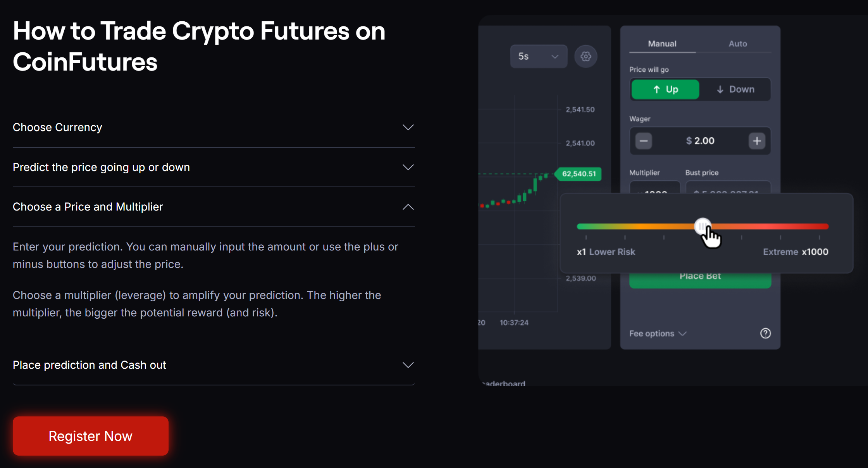Open the Leaderboard section

[x=504, y=383]
